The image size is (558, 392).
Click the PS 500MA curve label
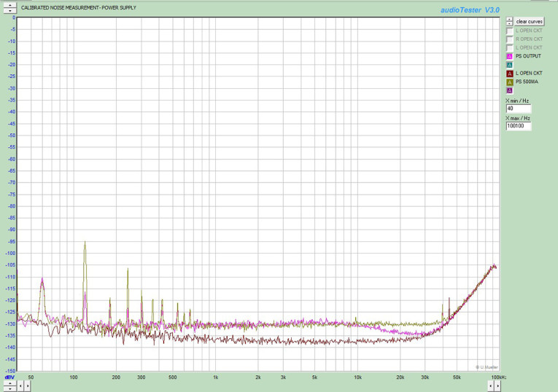tap(527, 82)
